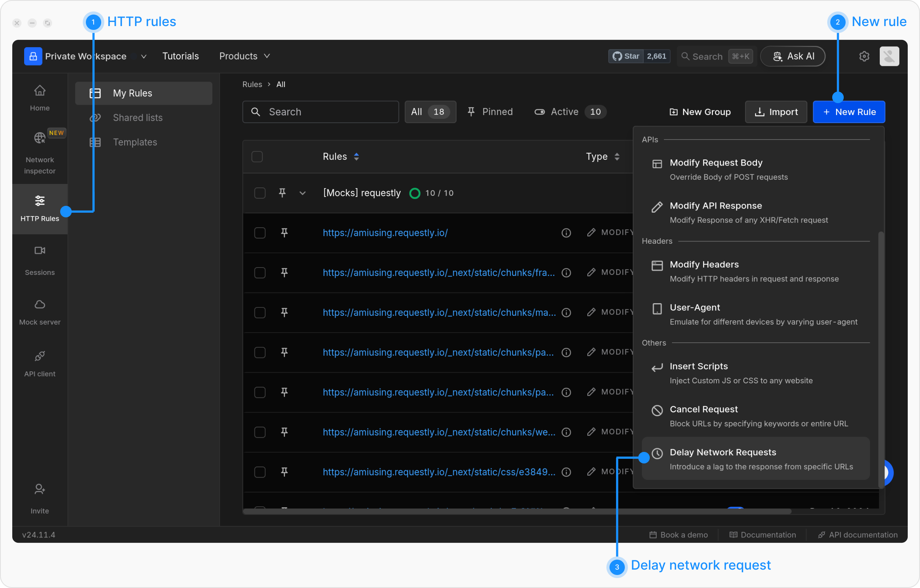This screenshot has height=588, width=920.
Task: Select checkbox for amiusing.requestly.io/ rule
Action: tap(260, 233)
